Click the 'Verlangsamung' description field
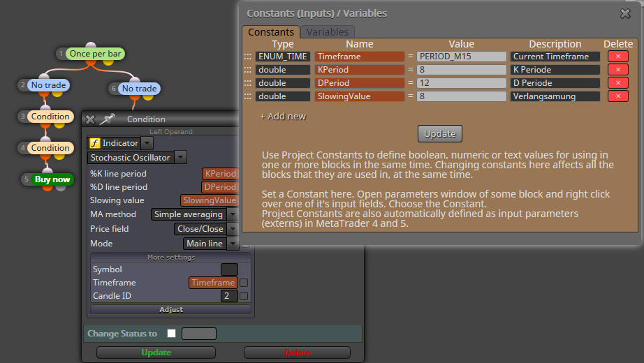Image resolution: width=644 pixels, height=363 pixels. click(555, 96)
